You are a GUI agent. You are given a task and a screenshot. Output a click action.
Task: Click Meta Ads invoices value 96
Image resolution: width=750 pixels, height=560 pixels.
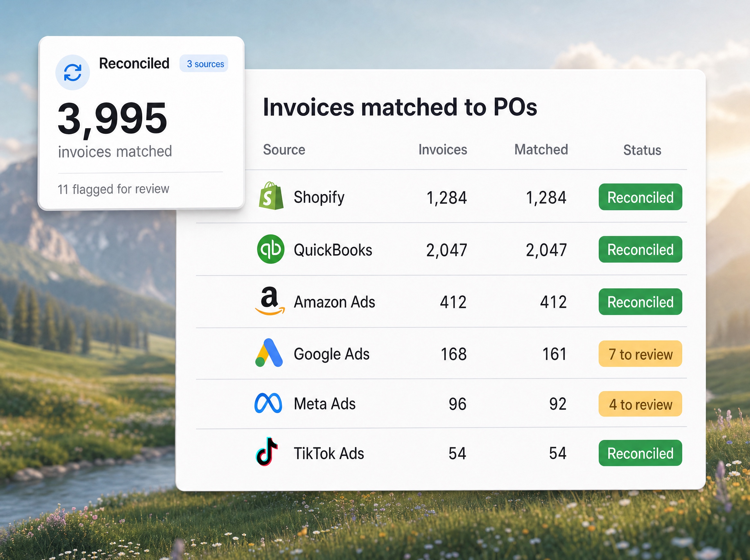coord(458,404)
